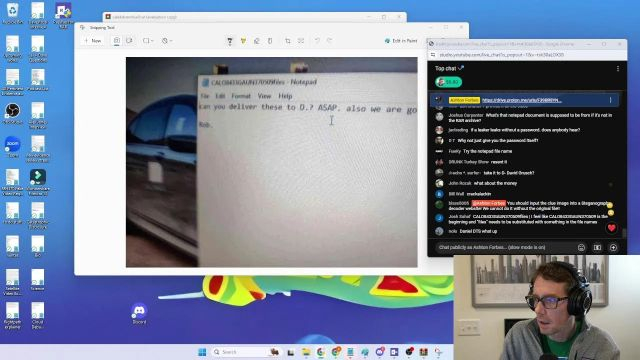Click the heart reaction button in chat
Image resolution: width=640 pixels, height=360 pixels.
(611, 228)
